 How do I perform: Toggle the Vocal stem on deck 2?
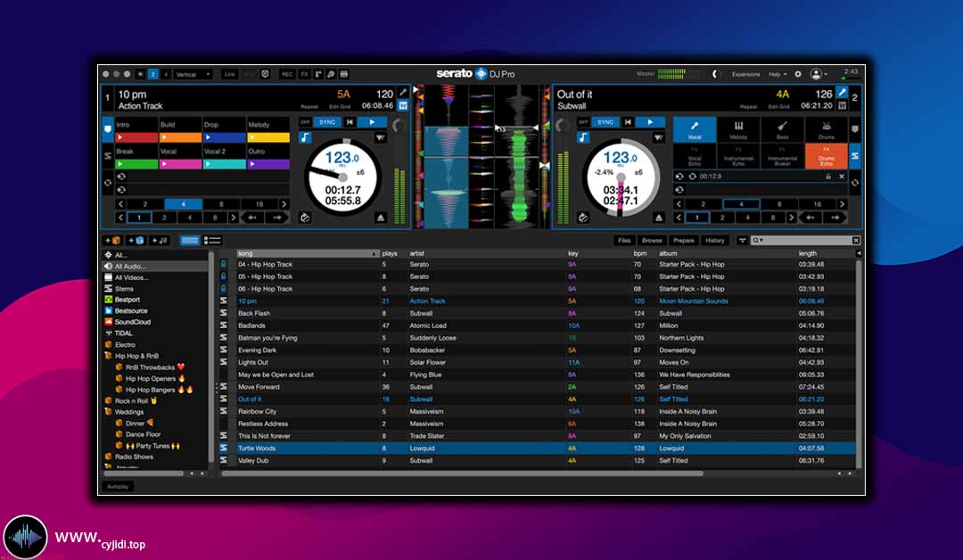pos(695,129)
